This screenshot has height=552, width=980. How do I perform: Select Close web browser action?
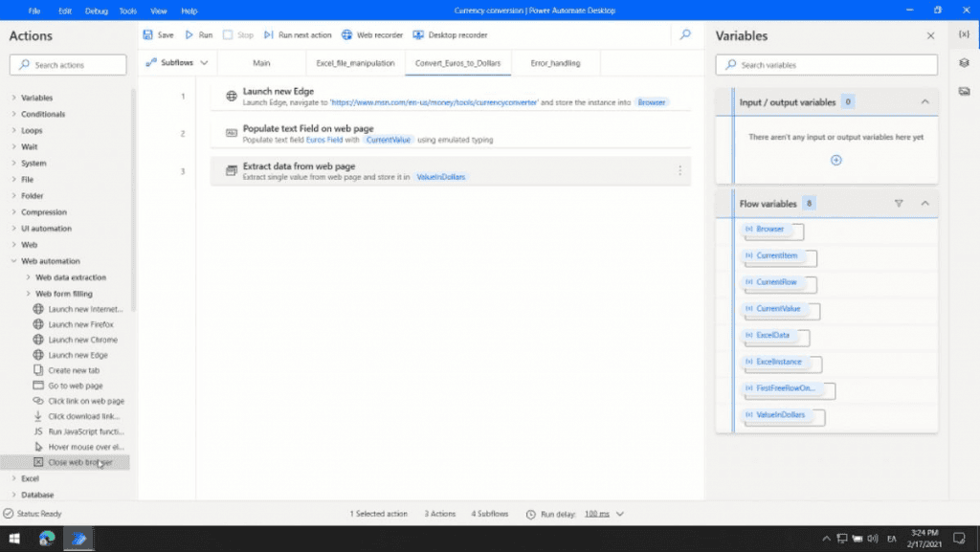(79, 462)
